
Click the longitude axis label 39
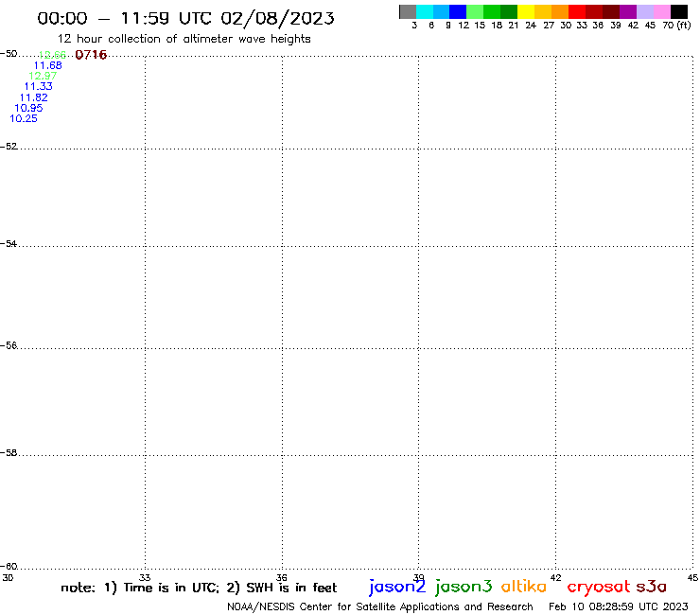coord(419,577)
